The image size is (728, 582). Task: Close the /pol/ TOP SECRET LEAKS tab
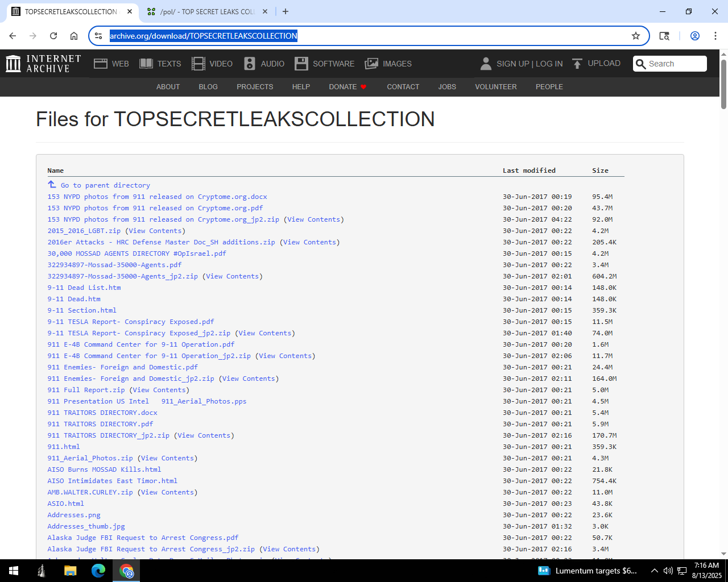pos(265,11)
